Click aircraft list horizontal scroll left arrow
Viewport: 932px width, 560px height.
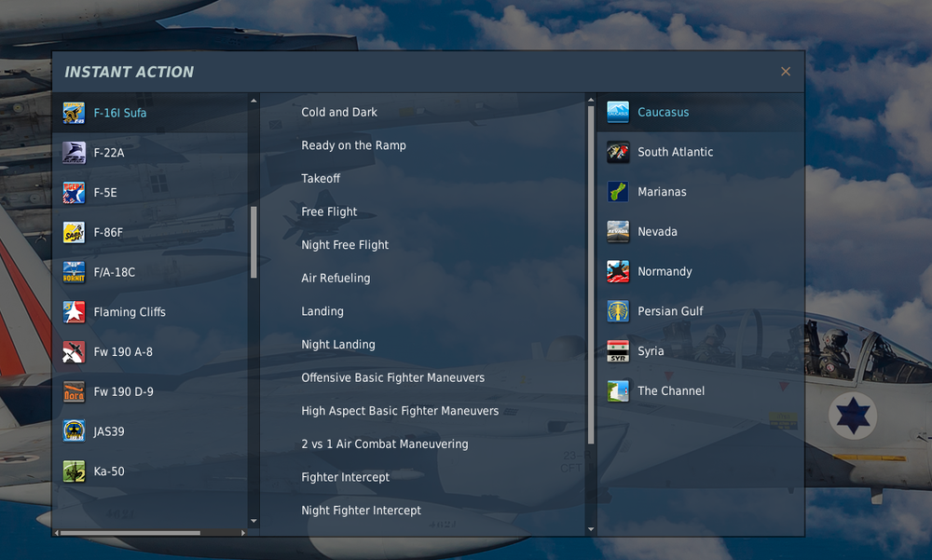(57, 533)
